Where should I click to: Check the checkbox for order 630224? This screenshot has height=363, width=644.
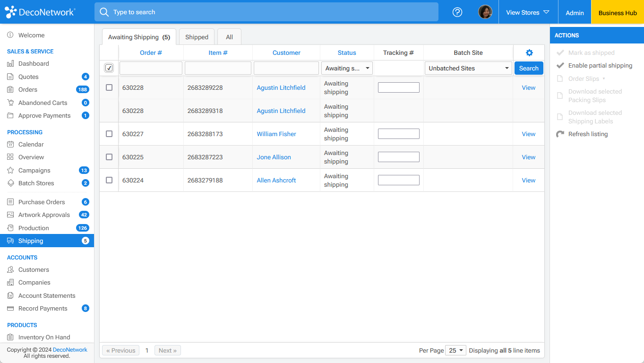tap(109, 180)
